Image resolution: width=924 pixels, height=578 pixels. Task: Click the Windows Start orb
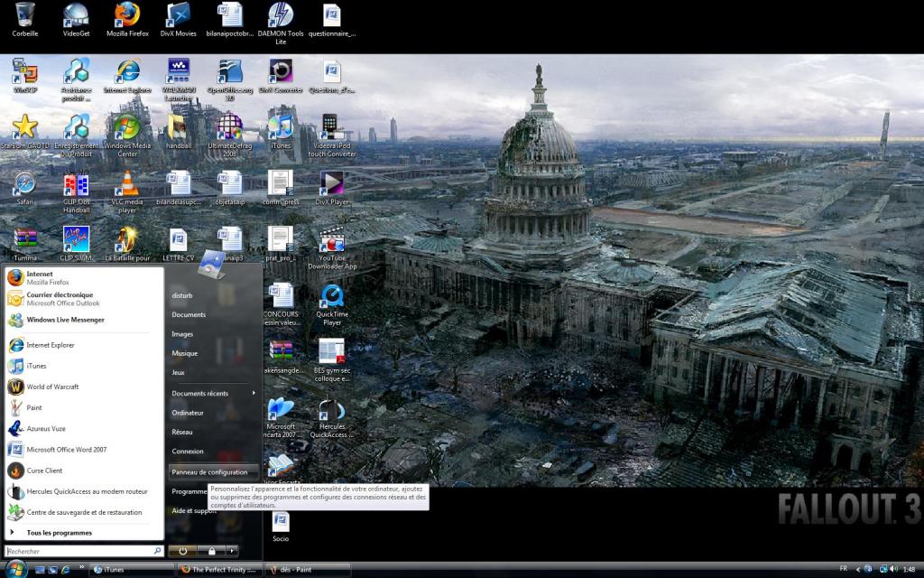click(15, 569)
